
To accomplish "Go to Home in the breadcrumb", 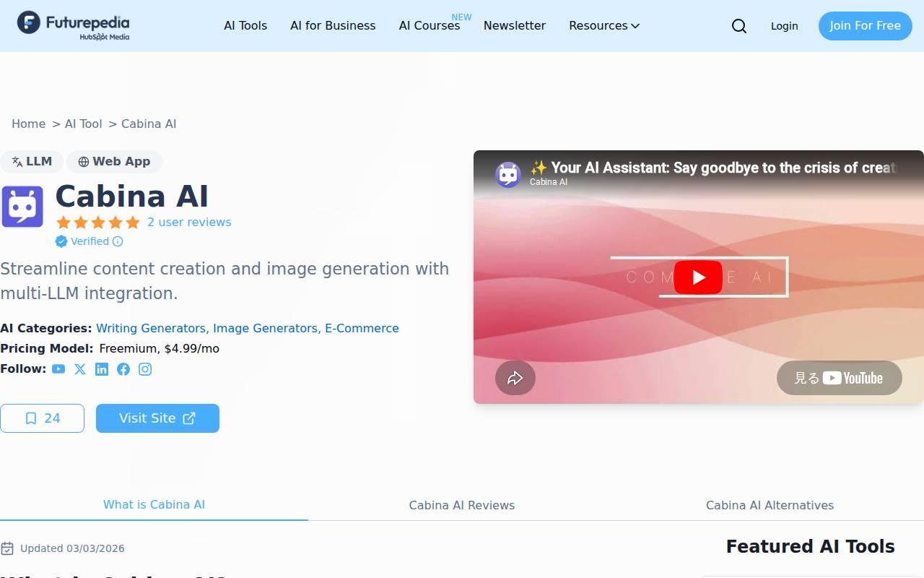I will point(28,124).
